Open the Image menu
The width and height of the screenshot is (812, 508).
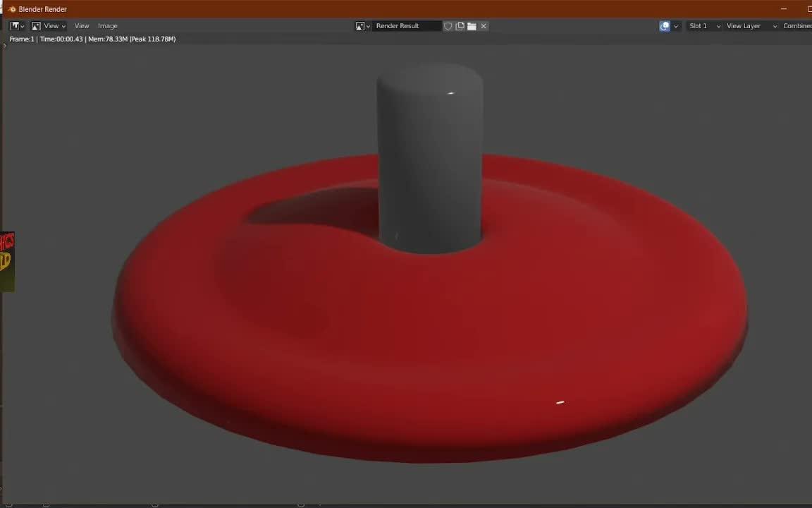click(107, 25)
